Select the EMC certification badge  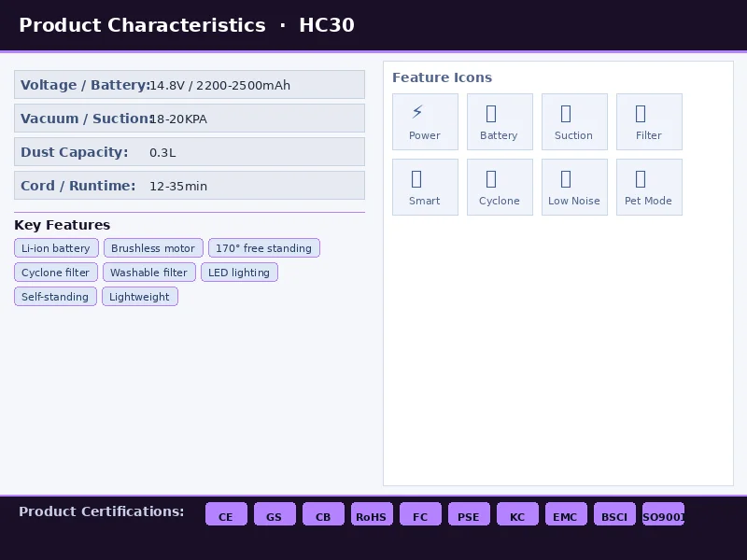567,514
